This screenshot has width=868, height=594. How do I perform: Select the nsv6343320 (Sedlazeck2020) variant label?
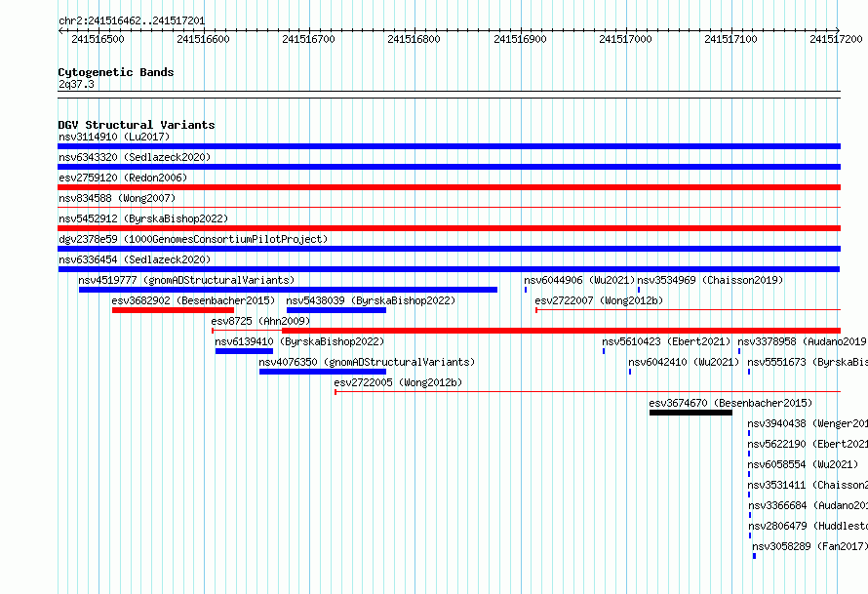(135, 157)
